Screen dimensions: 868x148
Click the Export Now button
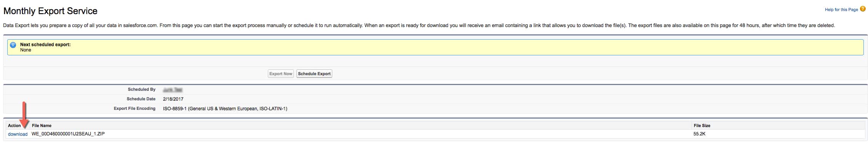coord(281,74)
